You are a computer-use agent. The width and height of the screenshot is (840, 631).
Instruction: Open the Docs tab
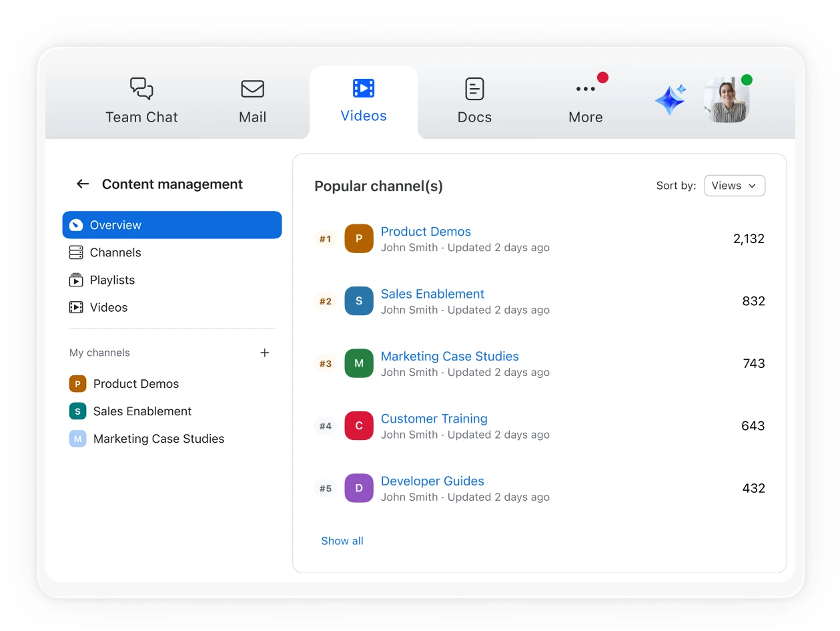tap(474, 101)
